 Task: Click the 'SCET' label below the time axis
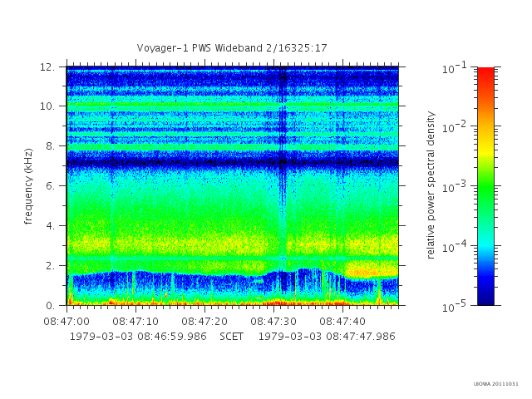pyautogui.click(x=231, y=337)
